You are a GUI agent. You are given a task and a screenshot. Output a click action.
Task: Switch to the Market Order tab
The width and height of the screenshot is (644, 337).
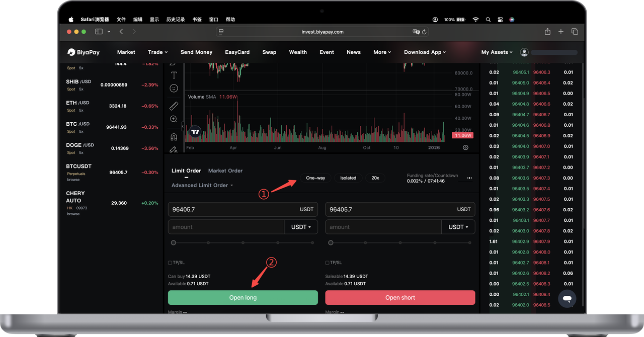225,171
